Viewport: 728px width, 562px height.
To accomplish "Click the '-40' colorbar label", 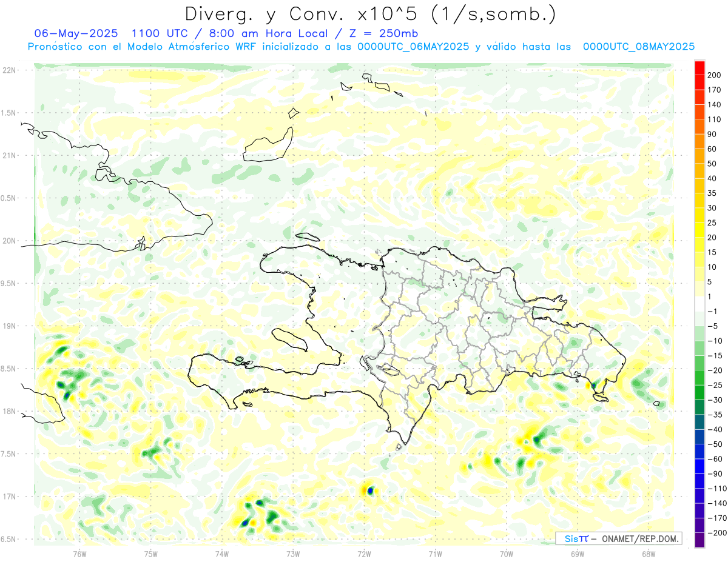I will 715,429.
